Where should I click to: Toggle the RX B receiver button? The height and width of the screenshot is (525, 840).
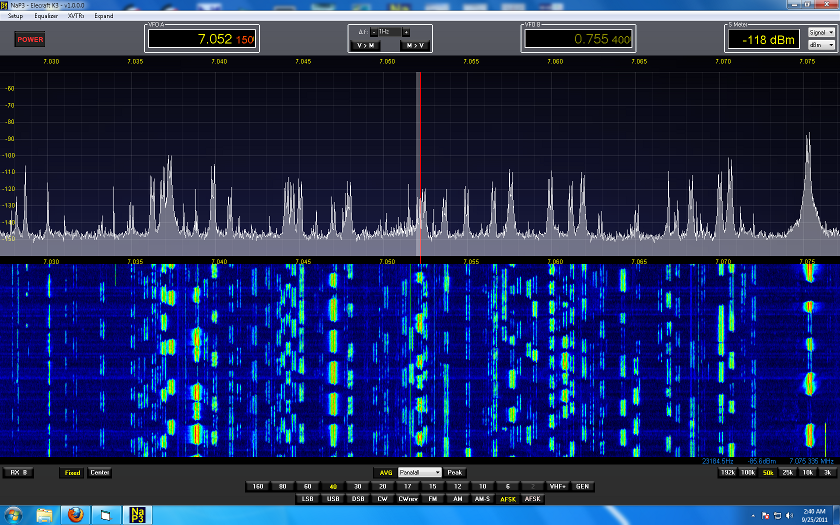click(19, 472)
